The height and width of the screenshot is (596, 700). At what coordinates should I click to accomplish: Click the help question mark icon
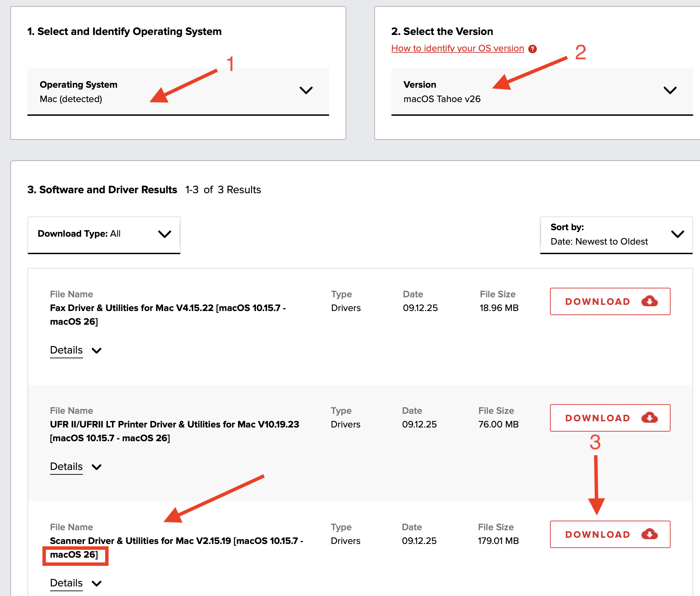532,49
